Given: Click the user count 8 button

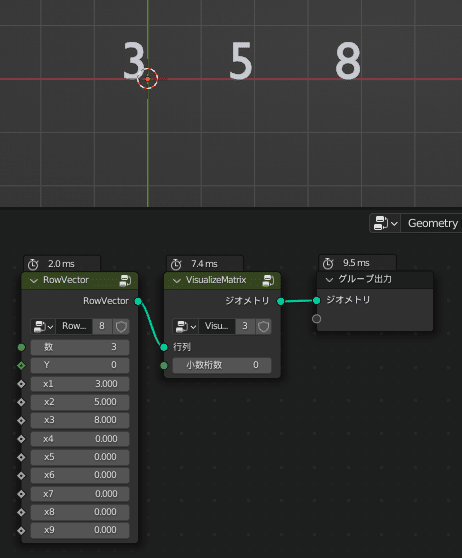Looking at the screenshot, I should point(102,326).
